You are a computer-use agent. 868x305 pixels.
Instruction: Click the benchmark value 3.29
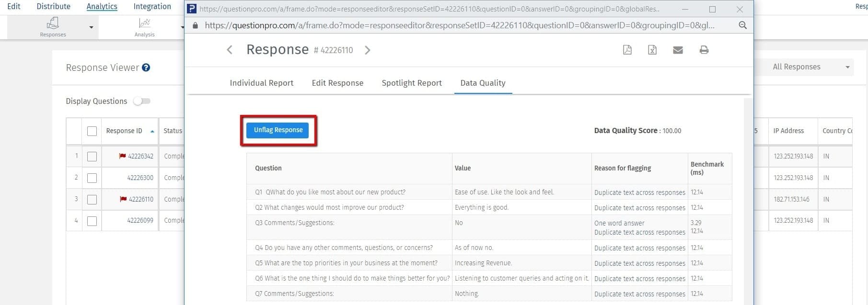click(696, 223)
